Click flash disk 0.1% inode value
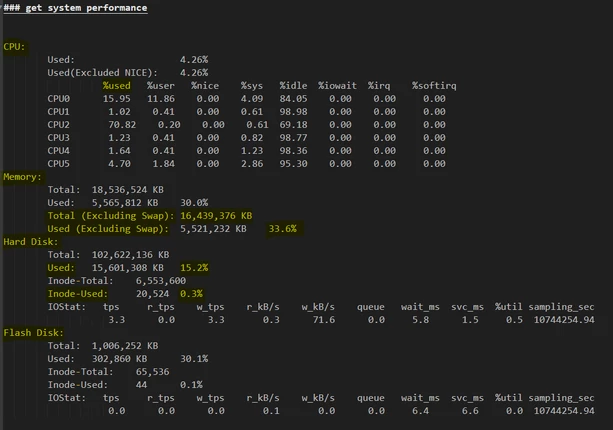The height and width of the screenshot is (430, 613). (191, 385)
